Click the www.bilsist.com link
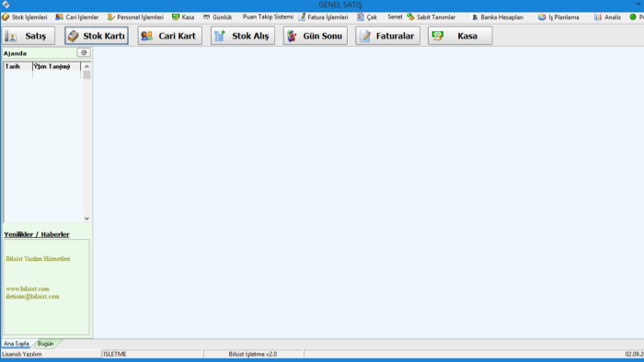Image resolution: width=644 pixels, height=362 pixels. coord(28,289)
